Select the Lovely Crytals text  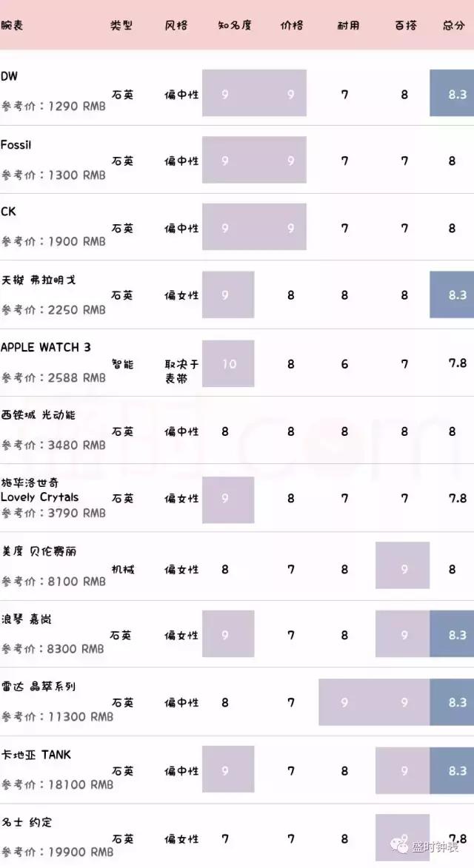pos(40,497)
